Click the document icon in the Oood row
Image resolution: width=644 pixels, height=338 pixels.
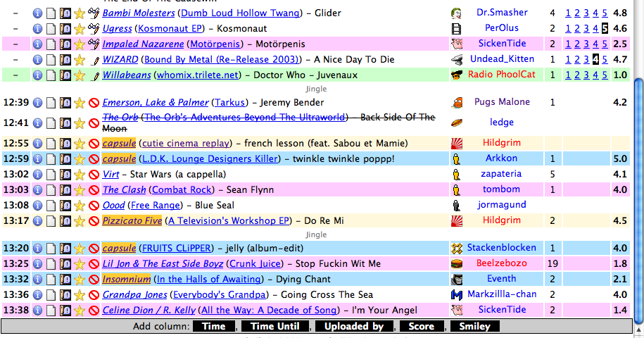[x=51, y=206]
